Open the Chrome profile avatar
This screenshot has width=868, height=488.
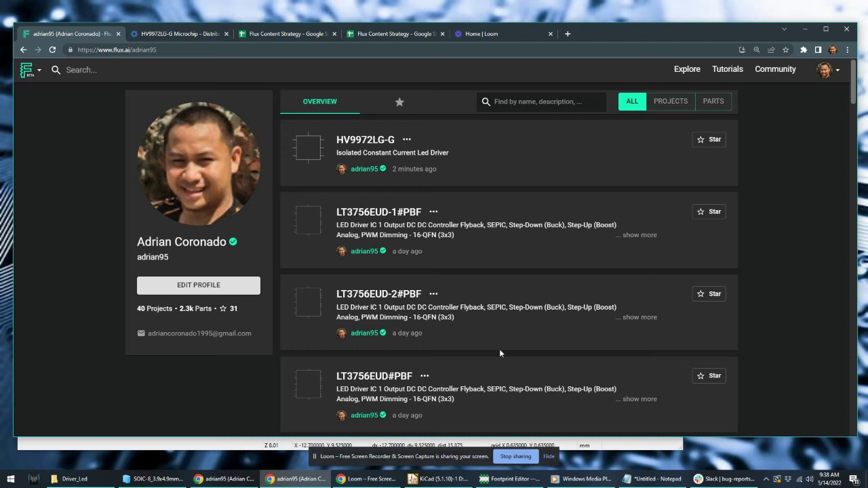[x=833, y=50]
